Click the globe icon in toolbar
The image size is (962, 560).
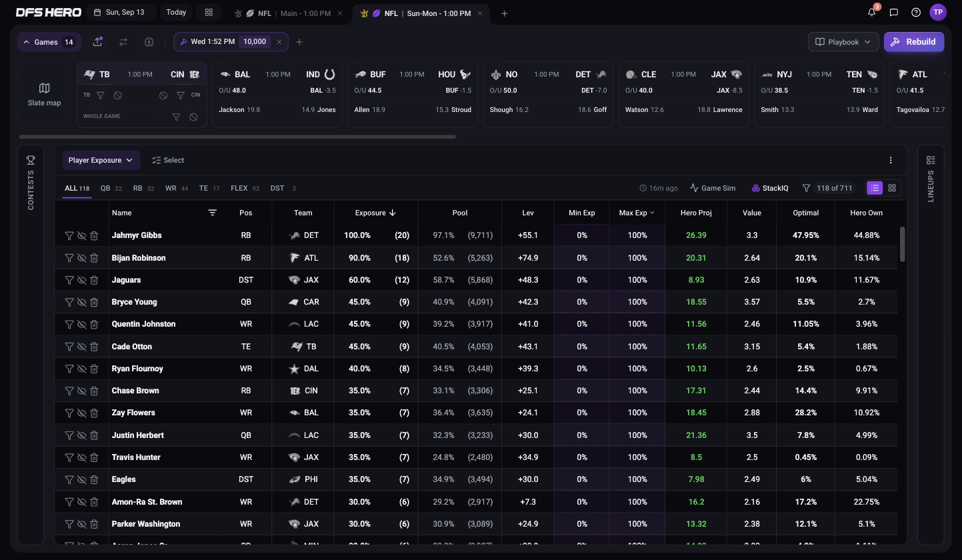[x=149, y=41]
